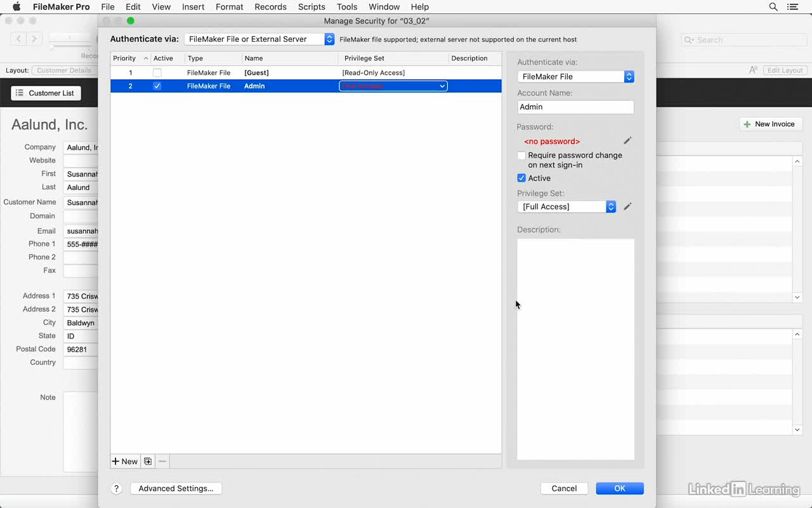The height and width of the screenshot is (508, 812).
Task: Click the OK button
Action: coord(620,488)
